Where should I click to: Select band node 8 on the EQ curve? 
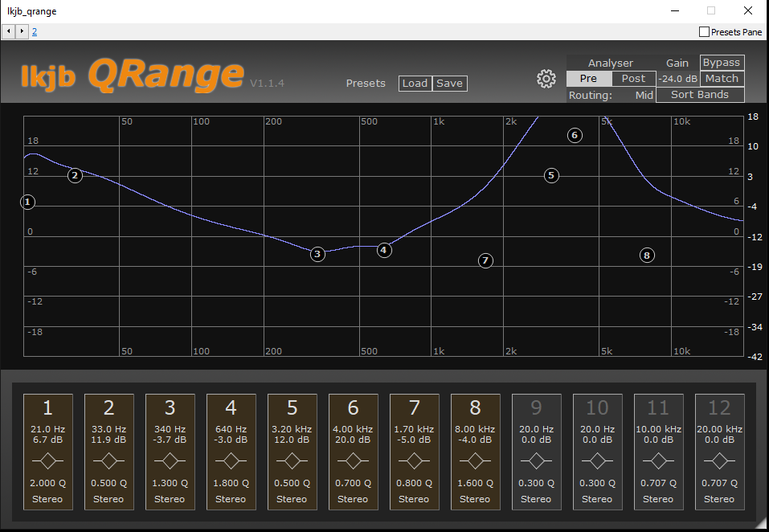(647, 255)
